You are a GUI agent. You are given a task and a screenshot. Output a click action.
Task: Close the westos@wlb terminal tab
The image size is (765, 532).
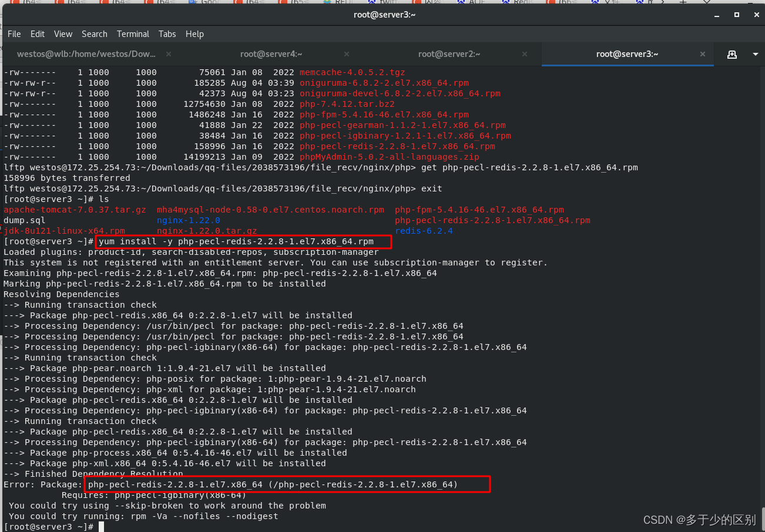[169, 54]
